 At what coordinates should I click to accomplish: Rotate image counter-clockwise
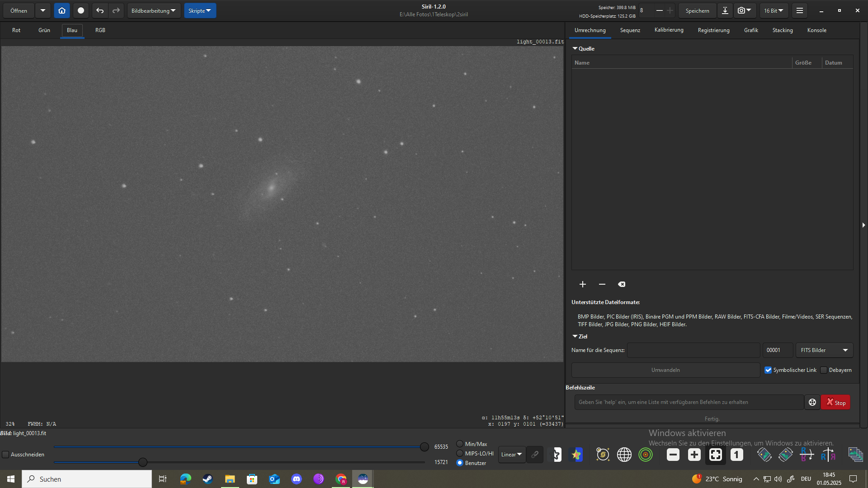pyautogui.click(x=764, y=455)
